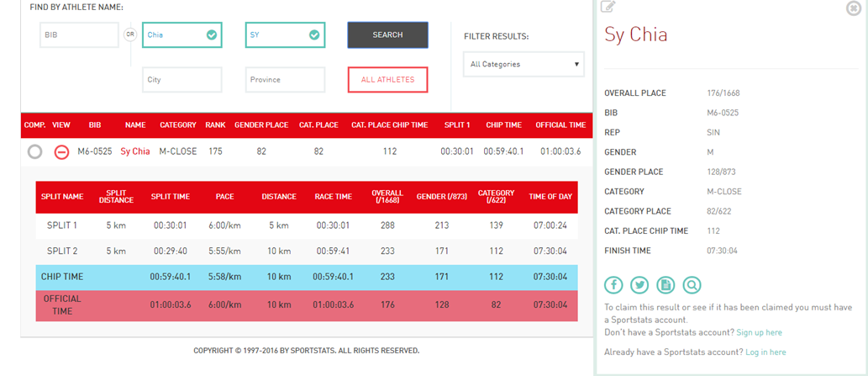The image size is (868, 376).
Task: Click into the BIB input field
Action: (79, 34)
